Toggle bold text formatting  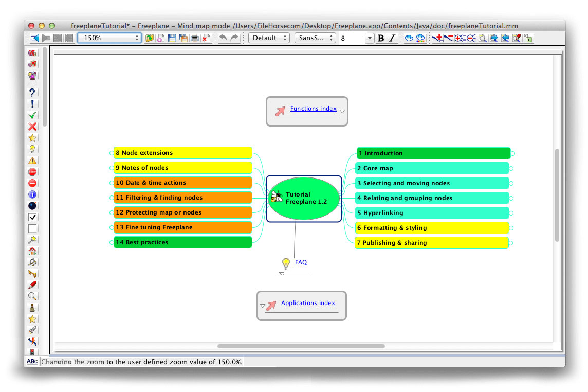pyautogui.click(x=381, y=38)
